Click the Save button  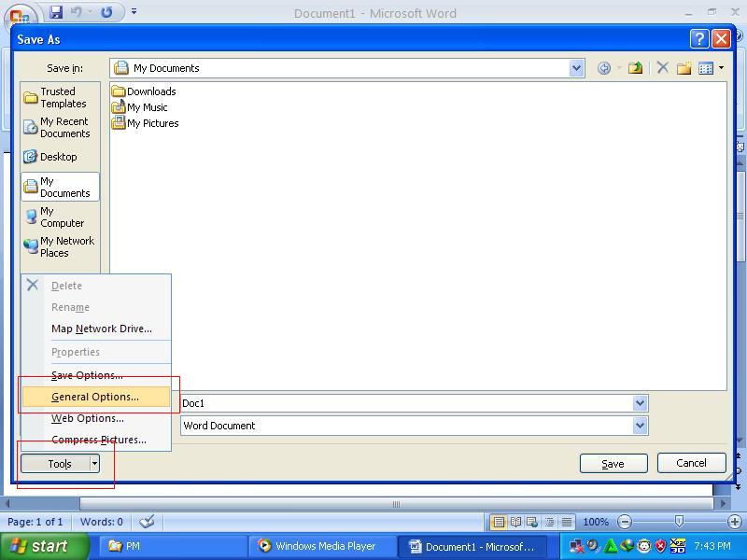tap(613, 463)
